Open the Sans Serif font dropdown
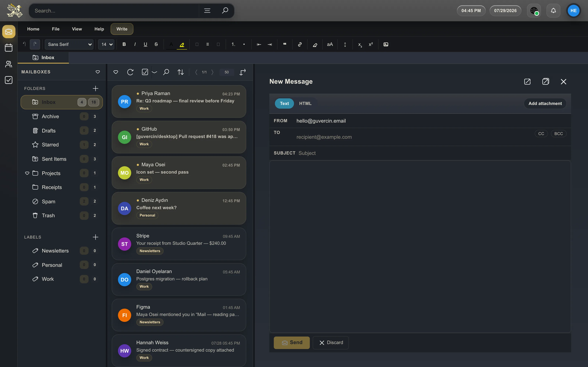The width and height of the screenshot is (588, 367). pyautogui.click(x=69, y=44)
